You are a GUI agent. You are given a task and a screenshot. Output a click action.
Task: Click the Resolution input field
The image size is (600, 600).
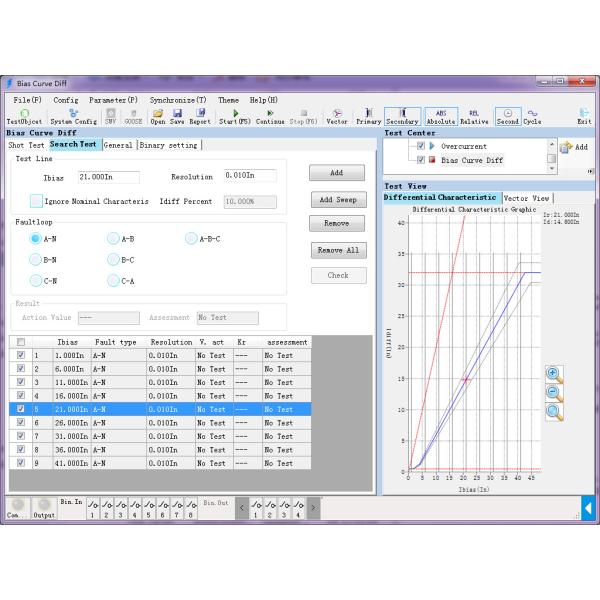[x=249, y=177]
